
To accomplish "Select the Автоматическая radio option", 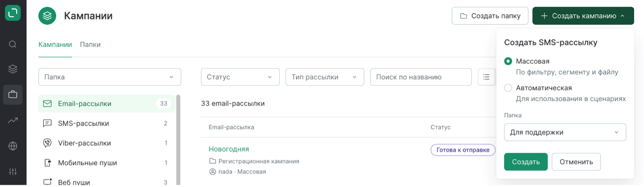I will pos(508,88).
